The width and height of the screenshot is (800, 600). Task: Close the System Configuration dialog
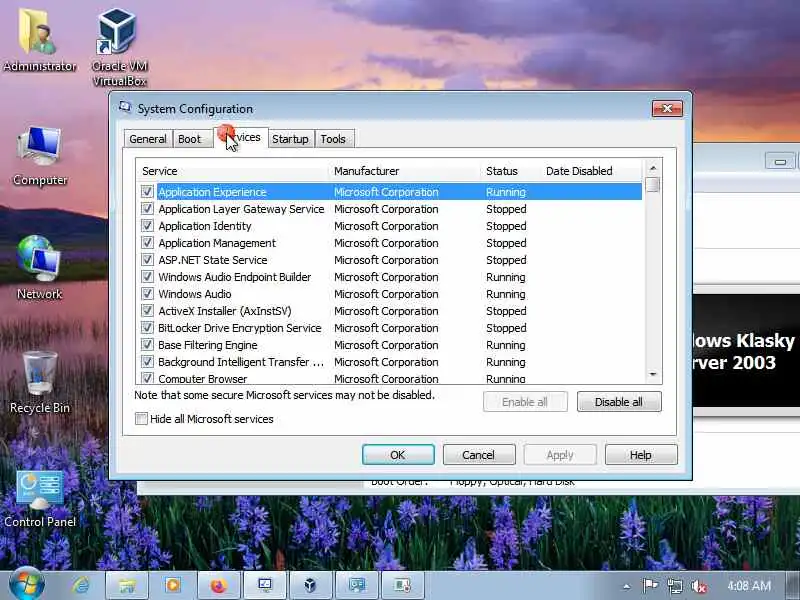[667, 108]
